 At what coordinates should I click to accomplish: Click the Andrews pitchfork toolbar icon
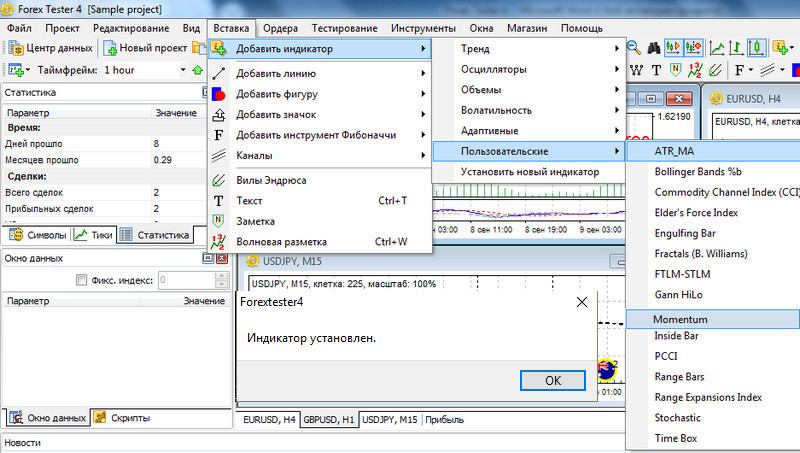click(x=715, y=70)
